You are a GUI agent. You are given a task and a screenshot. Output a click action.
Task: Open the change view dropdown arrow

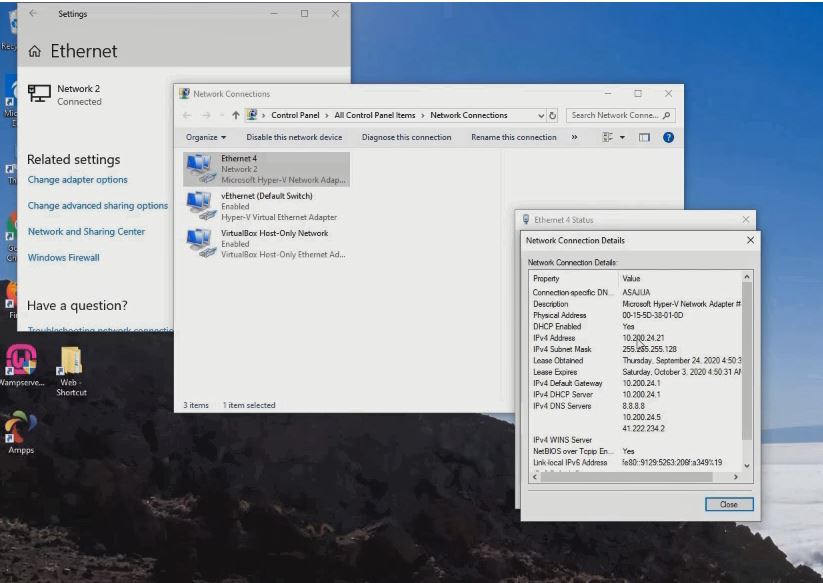click(622, 137)
